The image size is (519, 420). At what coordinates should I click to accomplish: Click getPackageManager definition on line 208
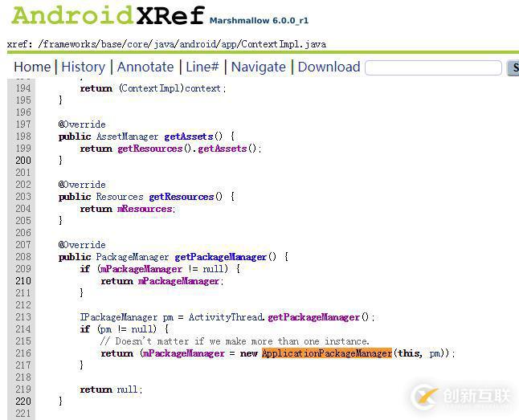click(221, 257)
